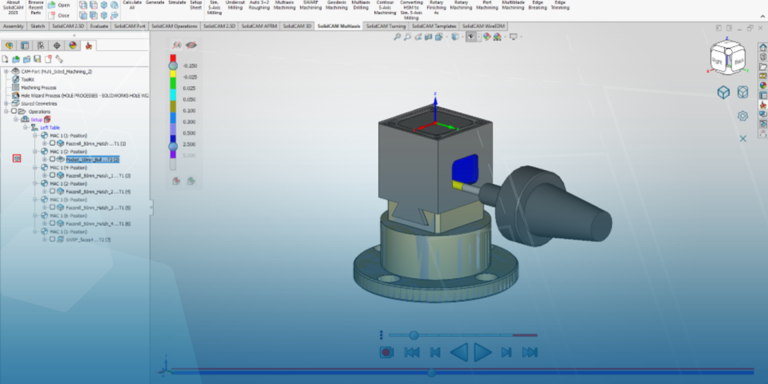768x384 pixels.
Task: Click the save icon in CAM manager toolbar
Action: pos(38,59)
